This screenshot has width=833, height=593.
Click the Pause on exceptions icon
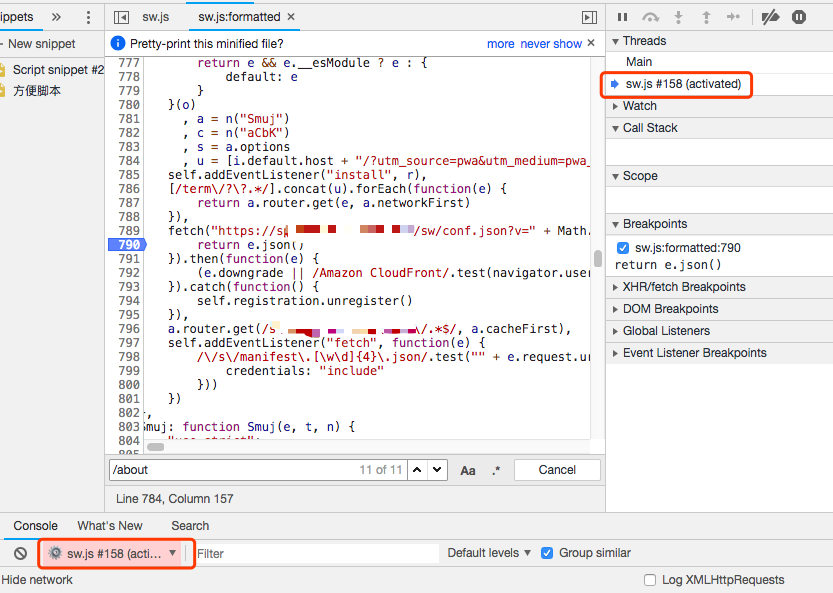799,17
